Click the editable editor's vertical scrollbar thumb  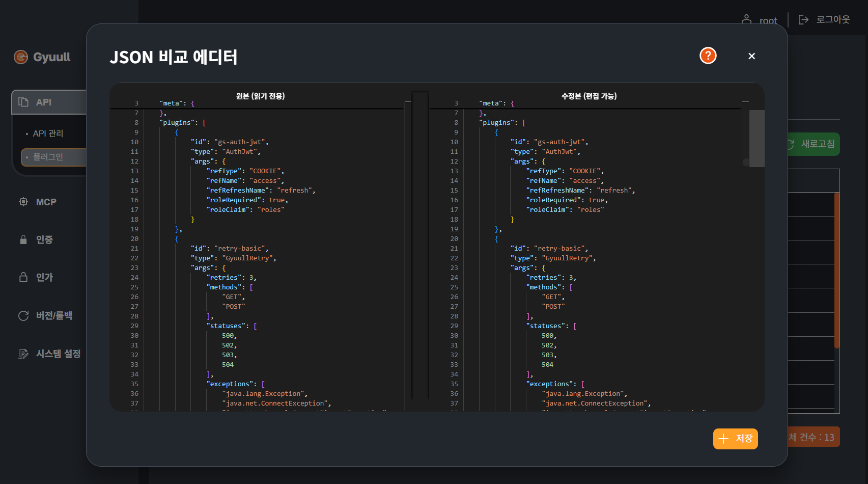pos(757,138)
